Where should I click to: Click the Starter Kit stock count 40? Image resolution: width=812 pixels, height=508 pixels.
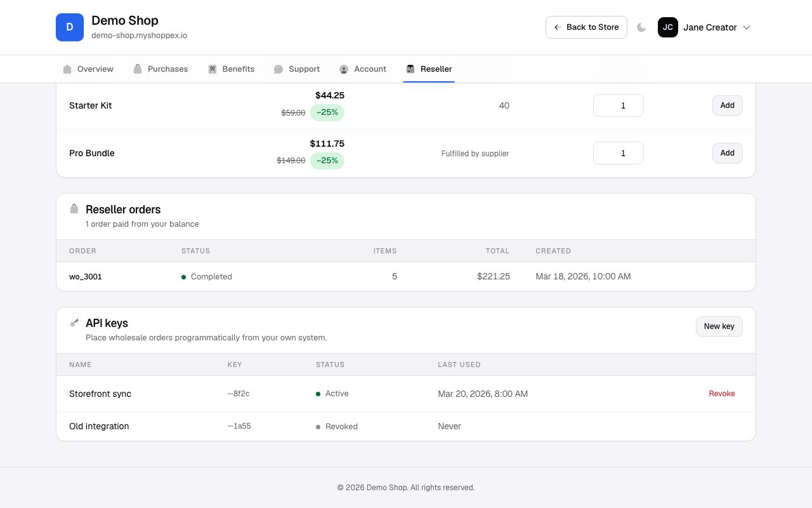tap(504, 105)
